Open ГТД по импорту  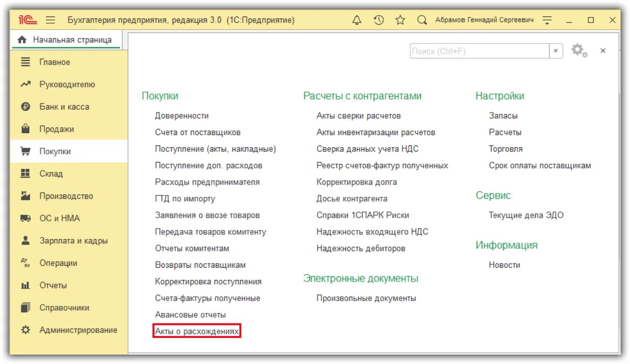(x=185, y=199)
